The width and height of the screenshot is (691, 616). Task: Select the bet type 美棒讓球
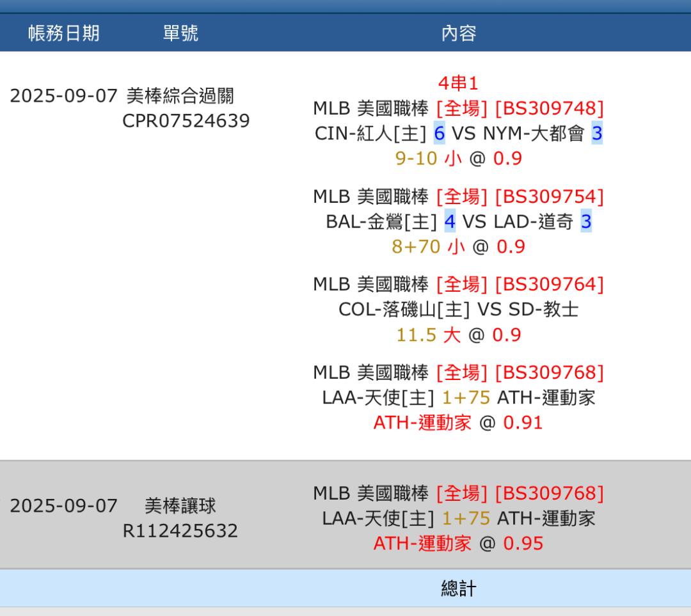(180, 505)
